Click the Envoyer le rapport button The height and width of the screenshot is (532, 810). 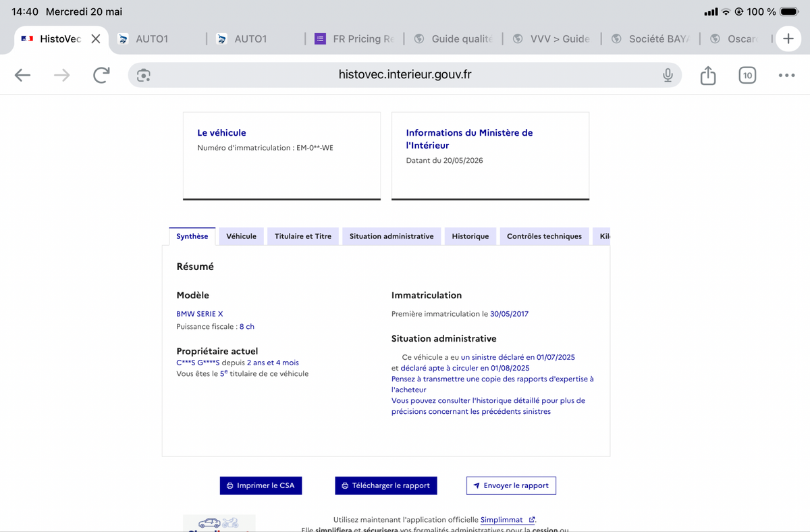[x=511, y=485]
